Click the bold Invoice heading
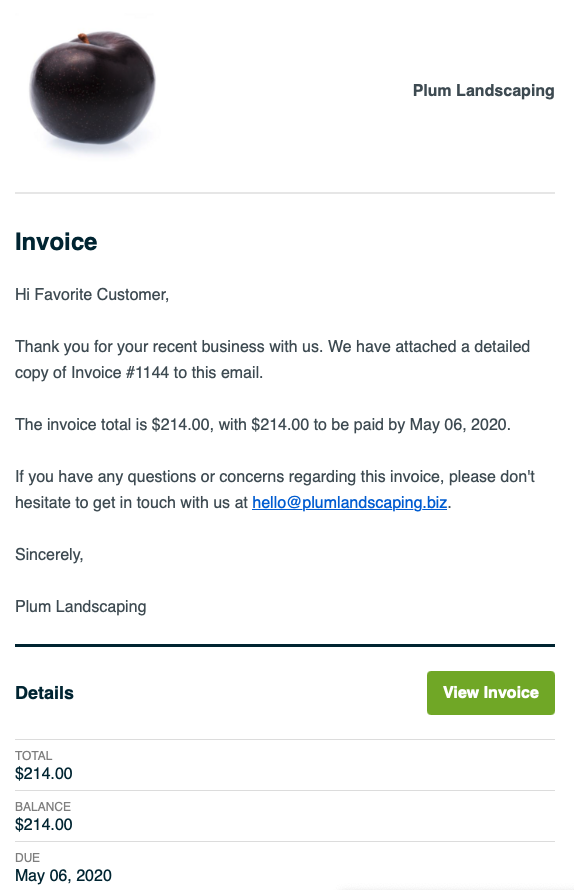Viewport: 574px width, 890px height. tap(56, 242)
